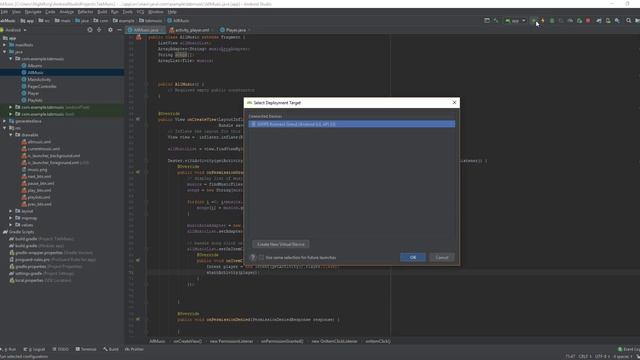This screenshot has height=360, width=640.
Task: Open the Logcat tool window
Action: [x=35, y=349]
